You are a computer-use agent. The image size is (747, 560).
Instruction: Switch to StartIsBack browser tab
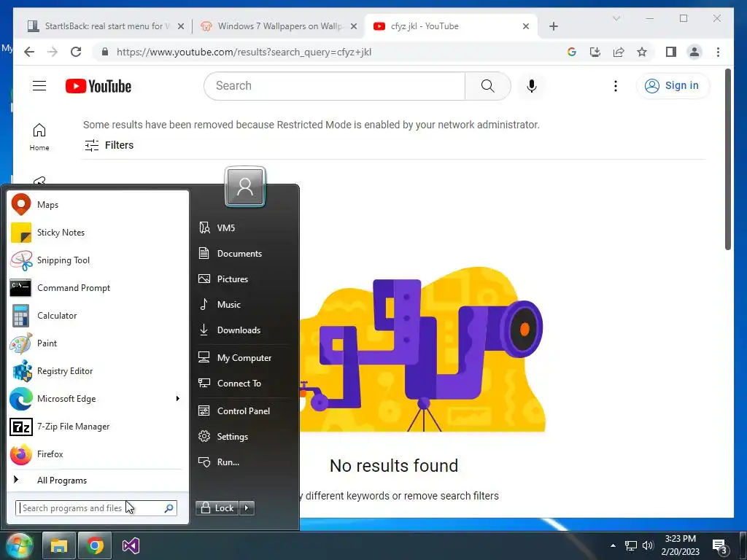click(x=105, y=26)
